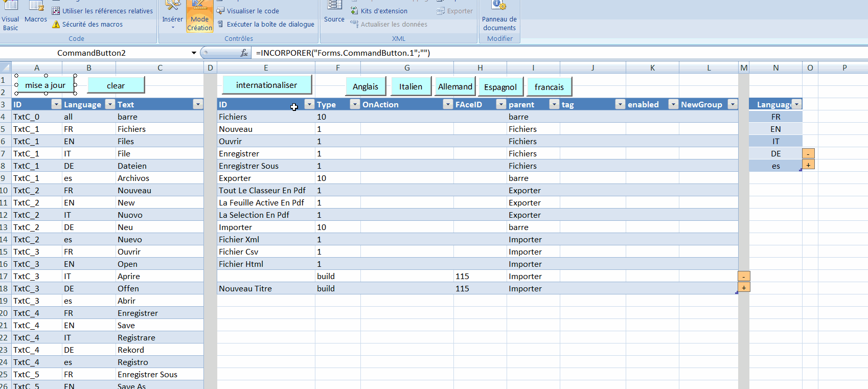
Task: Click the 'Allemand' language button
Action: 455,86
